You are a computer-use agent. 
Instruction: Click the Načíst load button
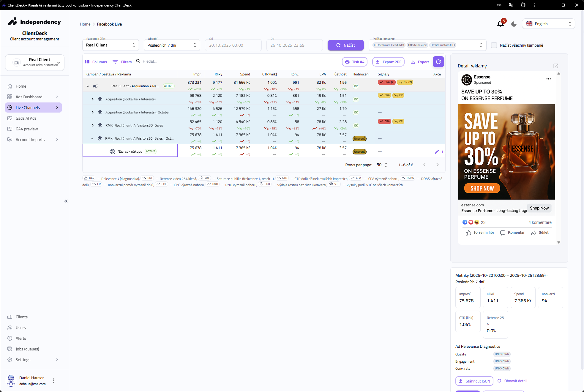point(345,45)
